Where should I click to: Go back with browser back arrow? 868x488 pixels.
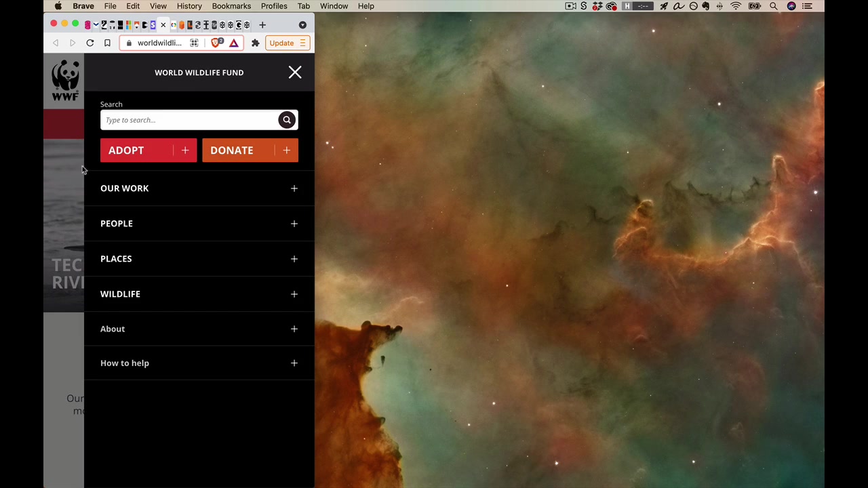point(56,43)
